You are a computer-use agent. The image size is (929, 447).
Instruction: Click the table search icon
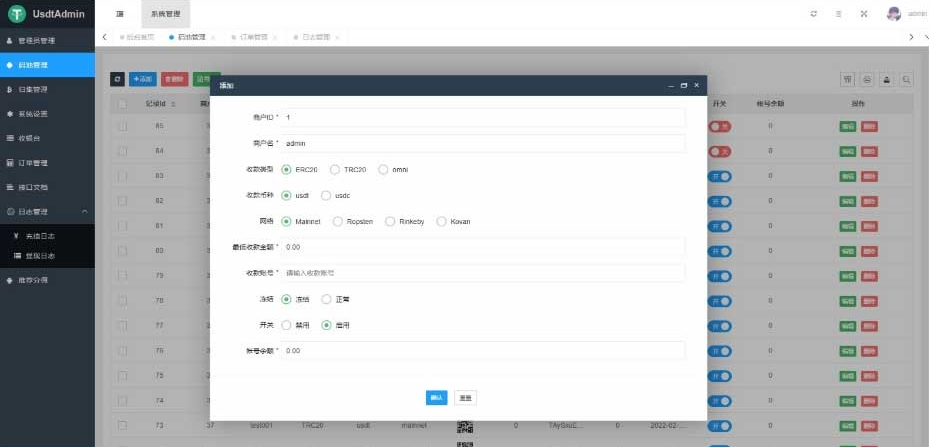(905, 79)
